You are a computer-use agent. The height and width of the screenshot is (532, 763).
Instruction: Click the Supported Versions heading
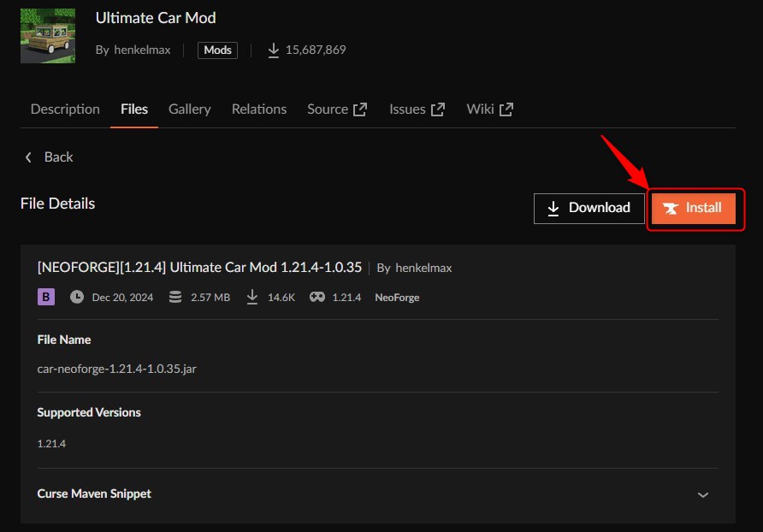tap(89, 412)
